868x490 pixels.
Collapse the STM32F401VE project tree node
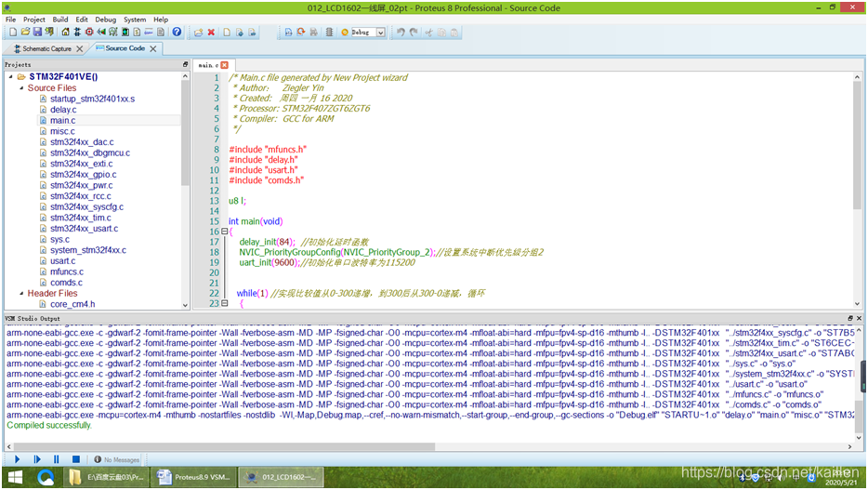(x=11, y=77)
